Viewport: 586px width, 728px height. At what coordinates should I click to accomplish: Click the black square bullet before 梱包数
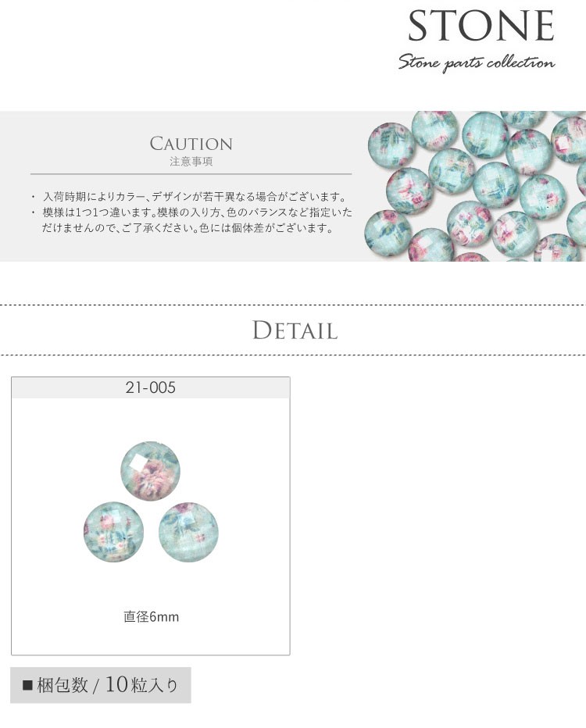coord(28,685)
